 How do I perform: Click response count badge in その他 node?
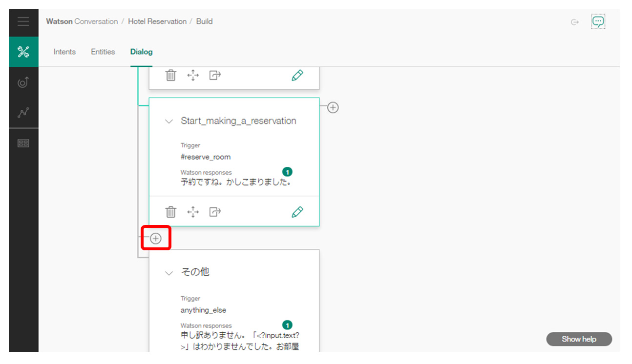pos(287,325)
